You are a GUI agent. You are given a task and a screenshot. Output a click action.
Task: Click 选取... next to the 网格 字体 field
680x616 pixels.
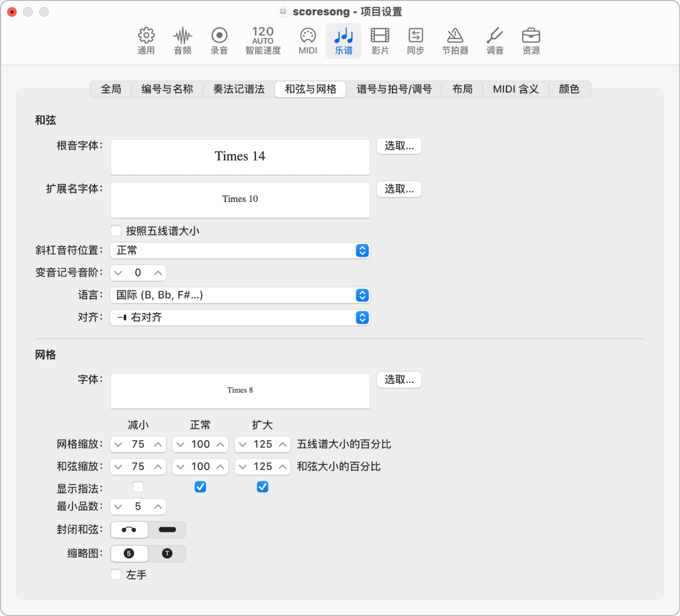(x=399, y=380)
